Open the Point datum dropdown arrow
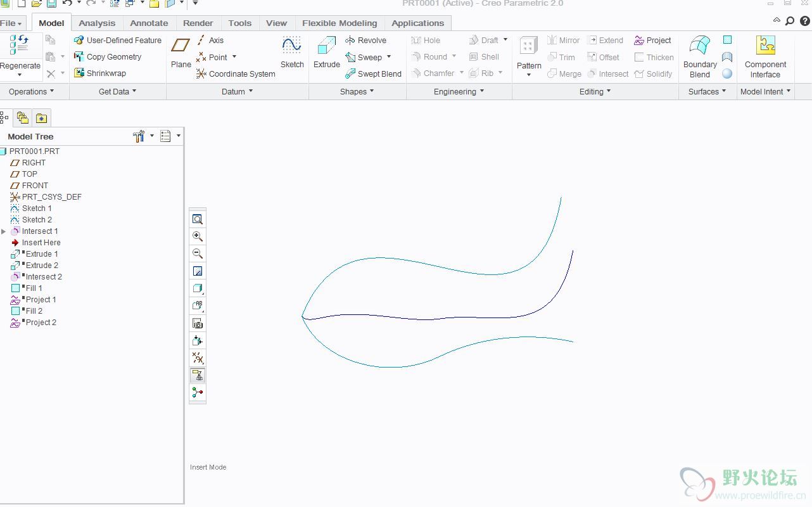Screen dimensions: 812x507 coord(234,57)
